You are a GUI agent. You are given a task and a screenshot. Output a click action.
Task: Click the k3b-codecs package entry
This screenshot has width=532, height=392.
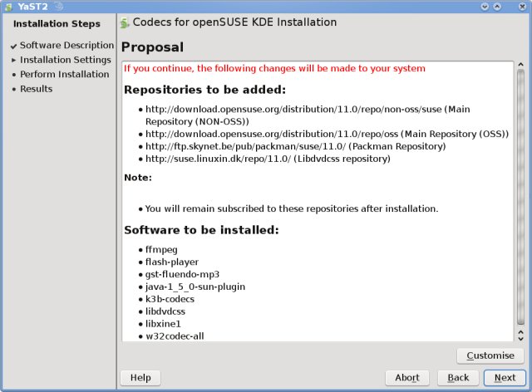tap(170, 299)
